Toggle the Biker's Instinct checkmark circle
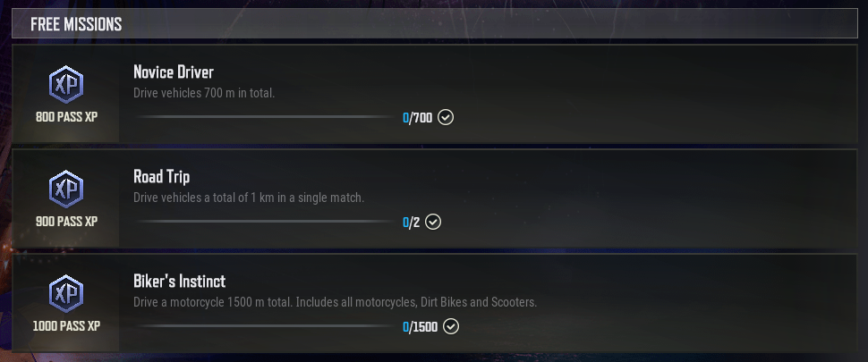 point(451,326)
